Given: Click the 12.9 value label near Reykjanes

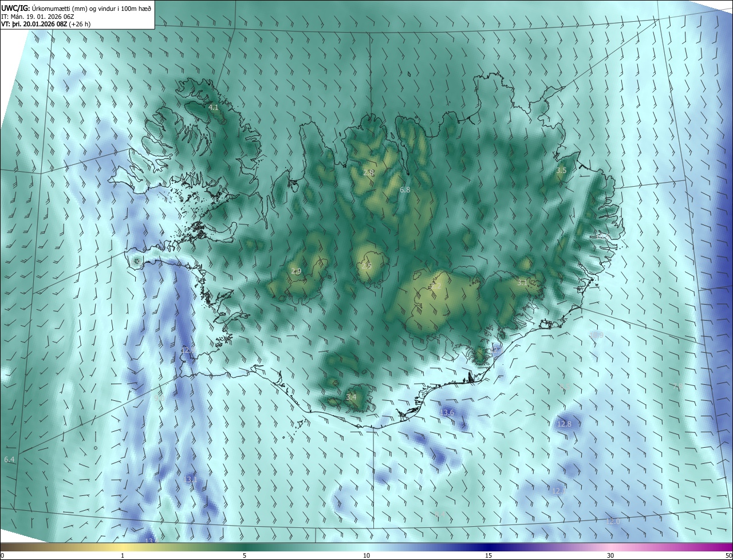Looking at the screenshot, I should point(187,350).
